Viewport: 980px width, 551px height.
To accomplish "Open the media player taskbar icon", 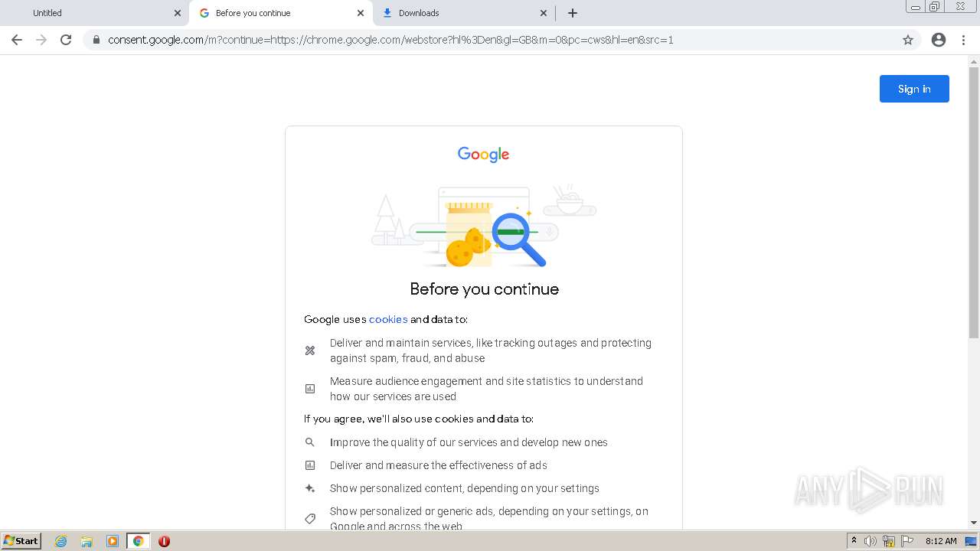I will 113,541.
